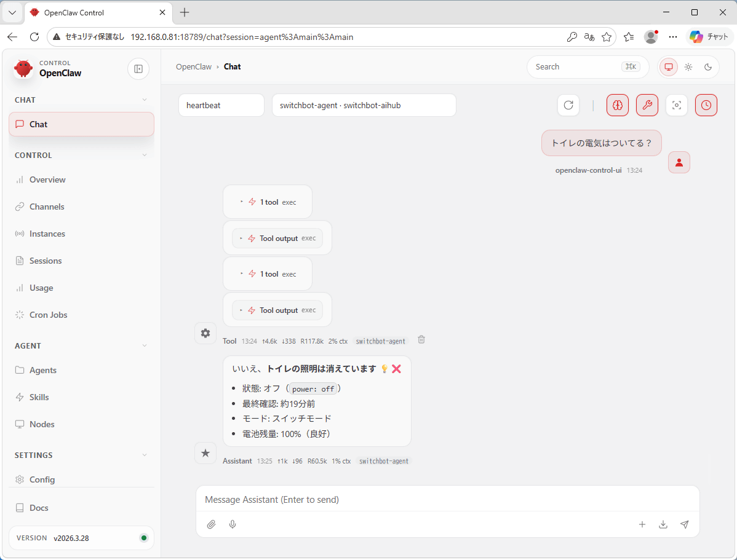Go back with the browser back arrow

12,37
